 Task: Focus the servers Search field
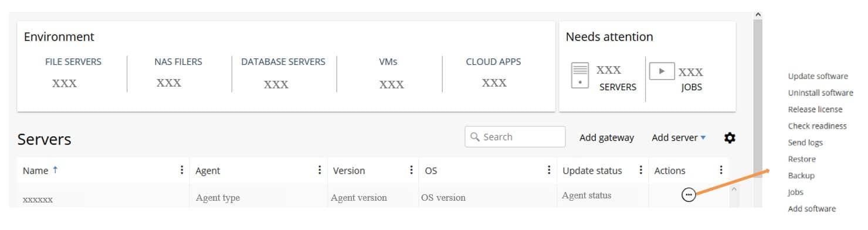click(515, 137)
